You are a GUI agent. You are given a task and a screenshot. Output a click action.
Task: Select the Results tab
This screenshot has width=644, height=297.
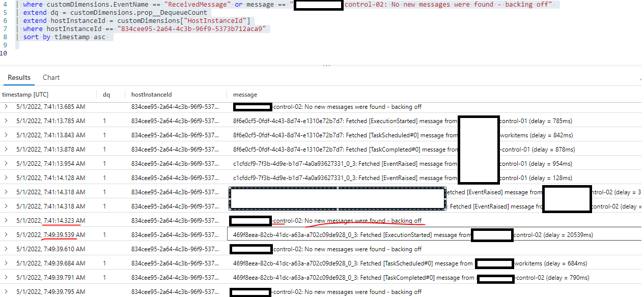[x=19, y=77]
